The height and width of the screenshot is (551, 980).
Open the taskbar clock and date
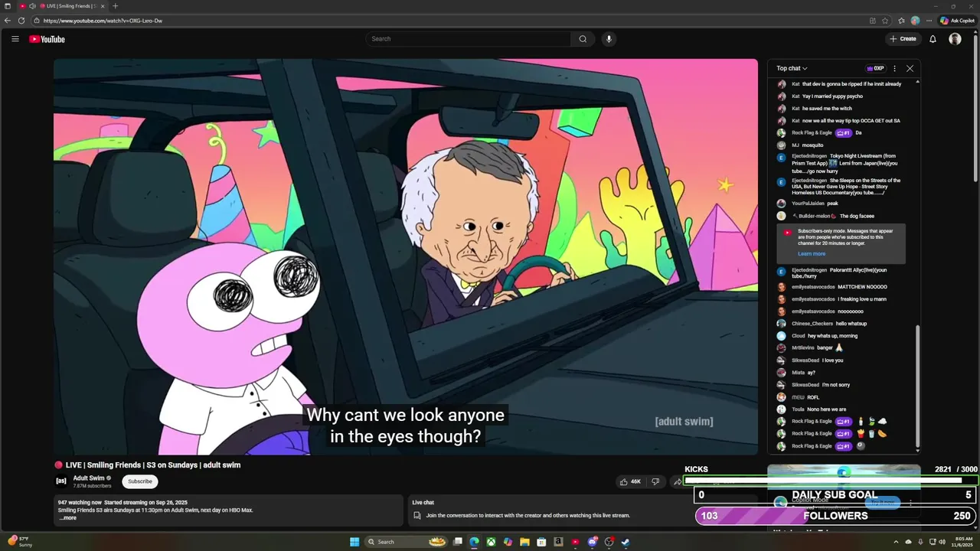tap(963, 542)
